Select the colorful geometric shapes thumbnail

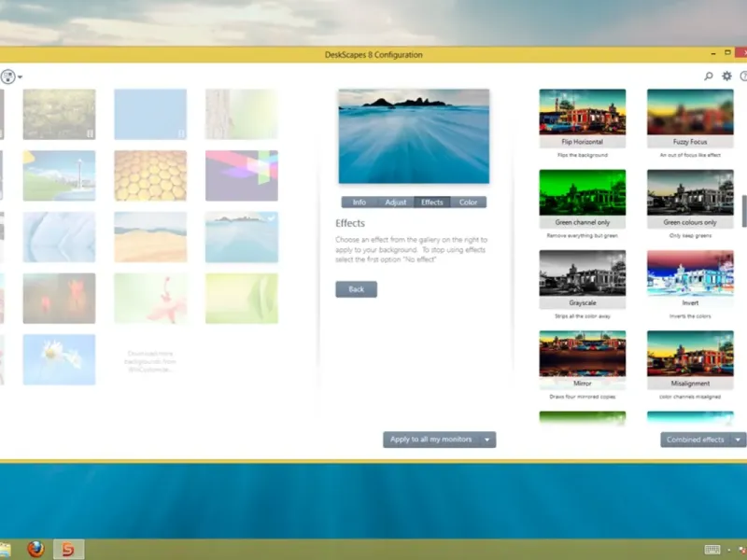pyautogui.click(x=242, y=175)
